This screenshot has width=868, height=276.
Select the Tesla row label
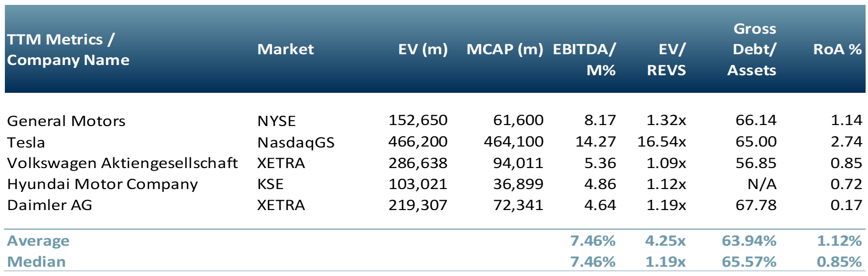[x=26, y=142]
